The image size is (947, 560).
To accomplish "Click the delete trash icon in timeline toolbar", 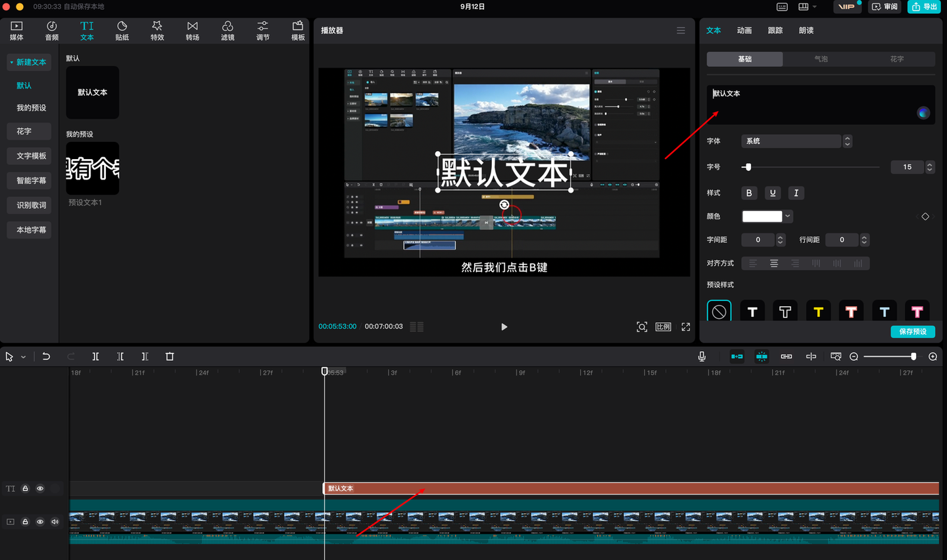I will coord(170,356).
